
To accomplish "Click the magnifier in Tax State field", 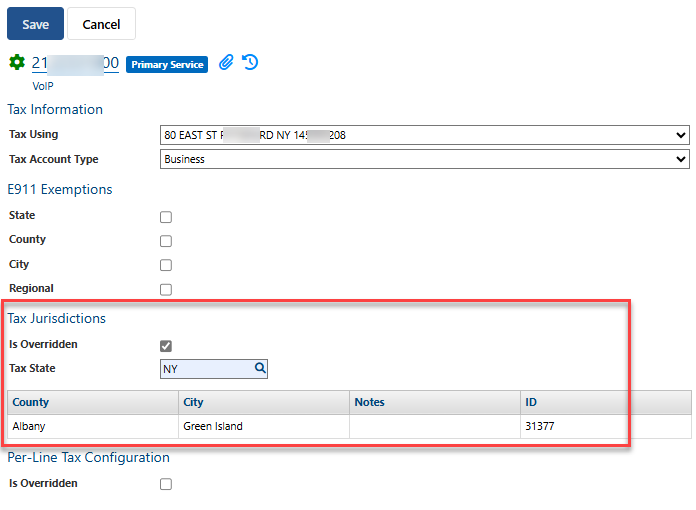I will point(260,369).
